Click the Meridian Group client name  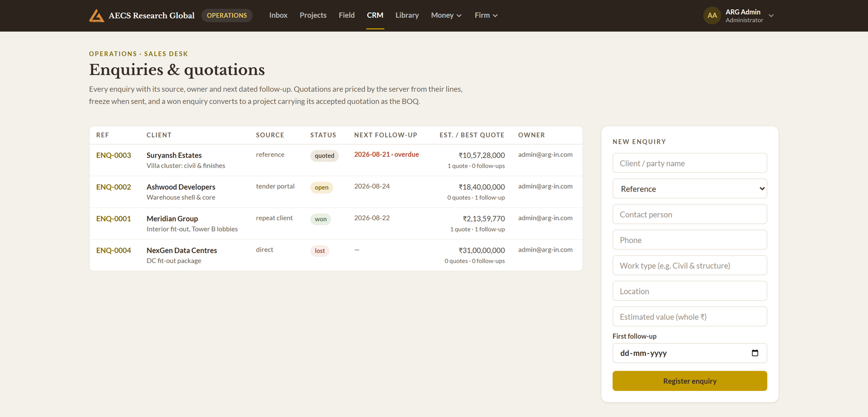pyautogui.click(x=172, y=219)
